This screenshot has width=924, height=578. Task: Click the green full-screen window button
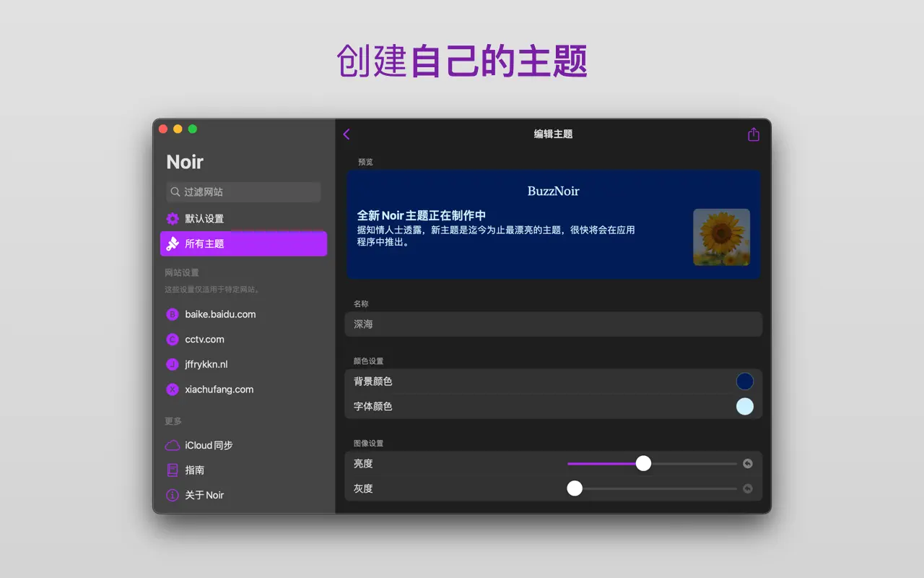[193, 129]
